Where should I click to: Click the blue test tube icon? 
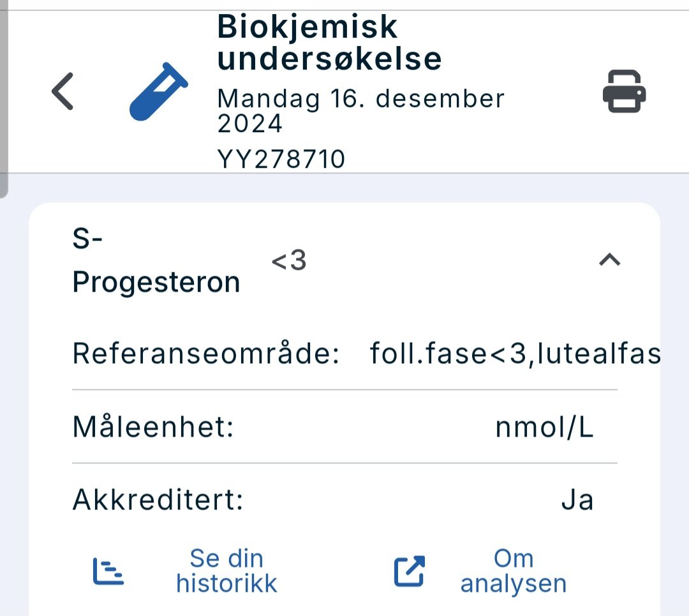point(158,91)
